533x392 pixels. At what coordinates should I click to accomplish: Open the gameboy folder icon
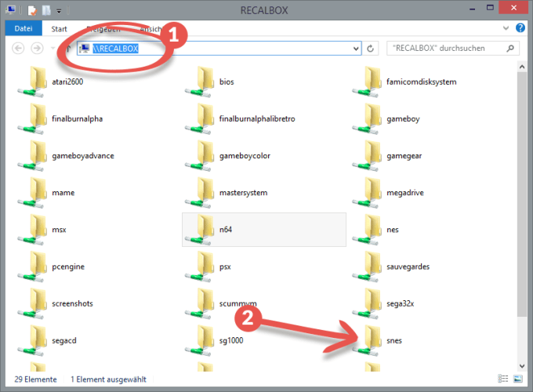click(367, 119)
